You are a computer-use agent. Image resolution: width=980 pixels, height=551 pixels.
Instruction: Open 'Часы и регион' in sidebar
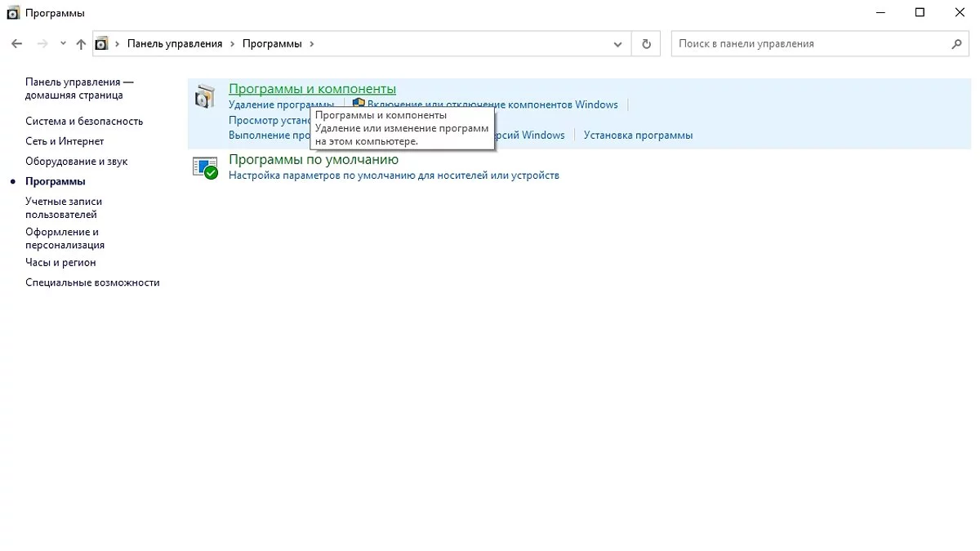point(60,262)
